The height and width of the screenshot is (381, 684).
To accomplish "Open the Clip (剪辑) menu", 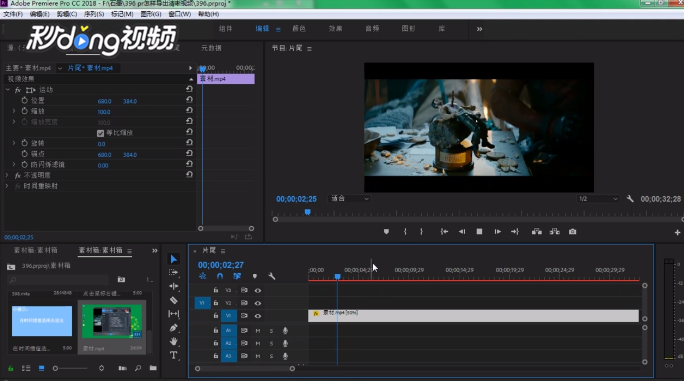I will click(x=67, y=14).
